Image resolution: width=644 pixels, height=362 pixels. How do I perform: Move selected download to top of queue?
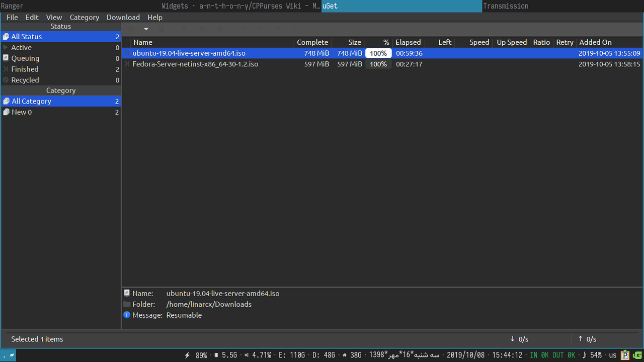(x=278, y=29)
